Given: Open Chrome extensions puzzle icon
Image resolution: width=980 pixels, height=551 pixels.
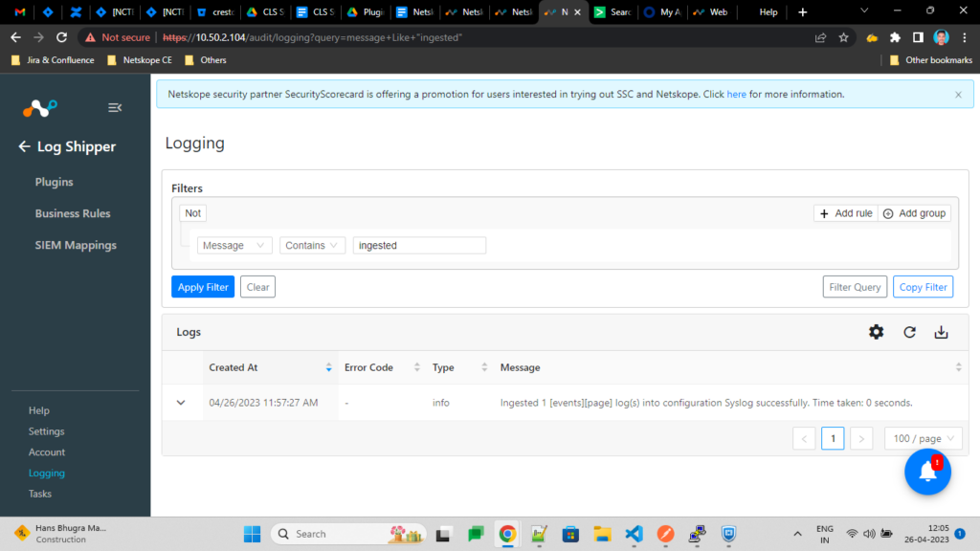Looking at the screenshot, I should coord(895,37).
